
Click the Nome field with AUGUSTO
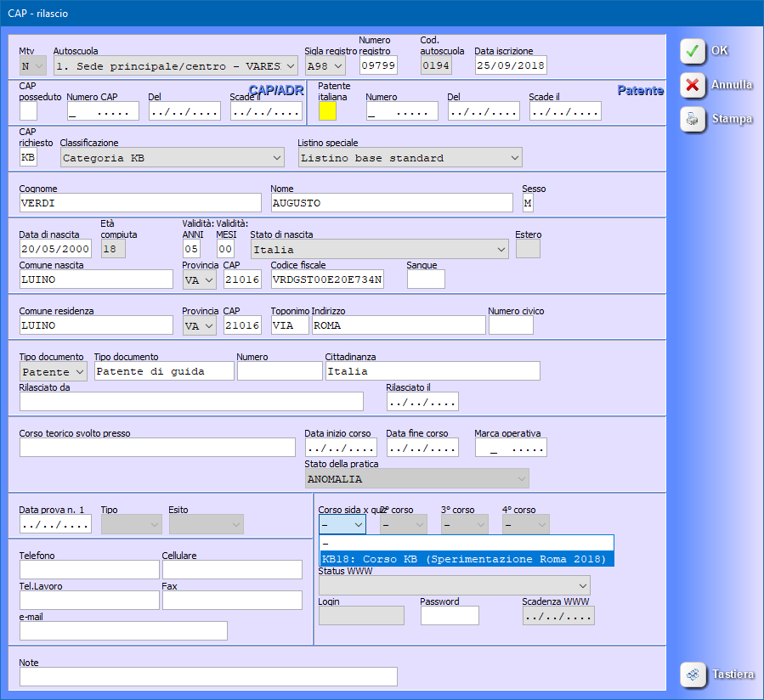point(391,203)
